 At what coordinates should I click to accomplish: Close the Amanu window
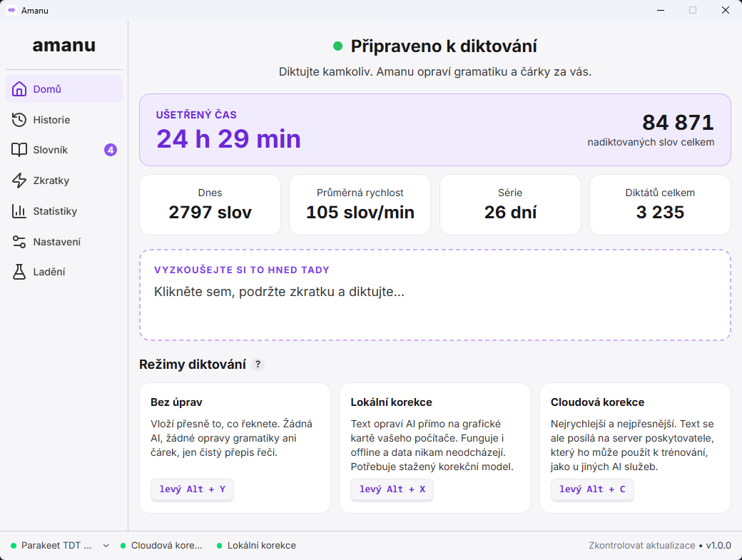[726, 10]
